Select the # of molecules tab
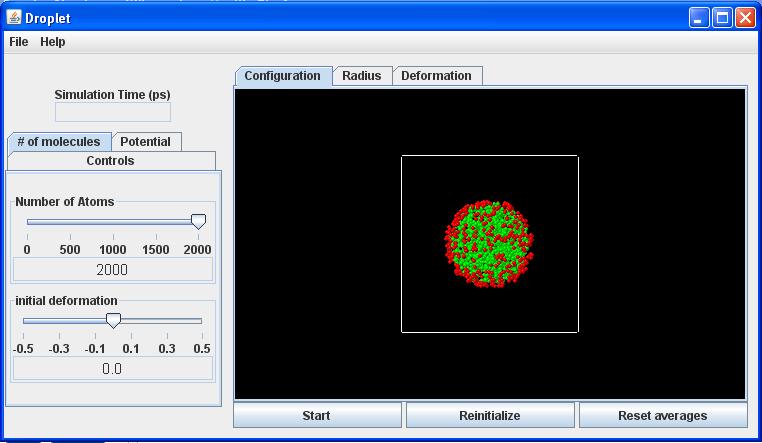The width and height of the screenshot is (762, 443). [x=59, y=142]
